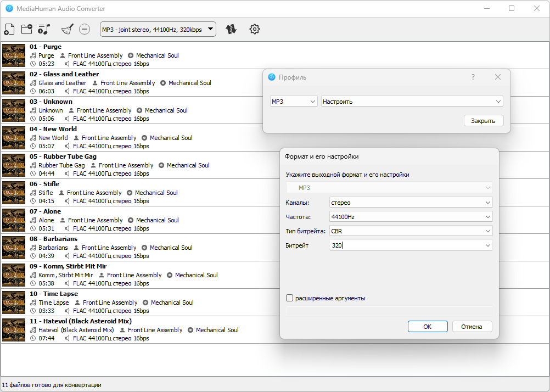Minimize the MediaHuman Audio Converter window
The image size is (550, 392).
487,8
